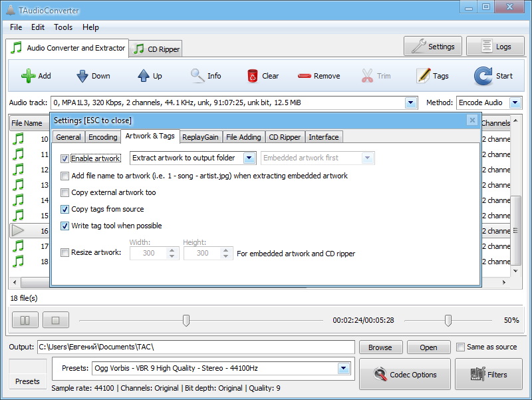Open audio Filters
The image size is (532, 400).
click(x=489, y=374)
